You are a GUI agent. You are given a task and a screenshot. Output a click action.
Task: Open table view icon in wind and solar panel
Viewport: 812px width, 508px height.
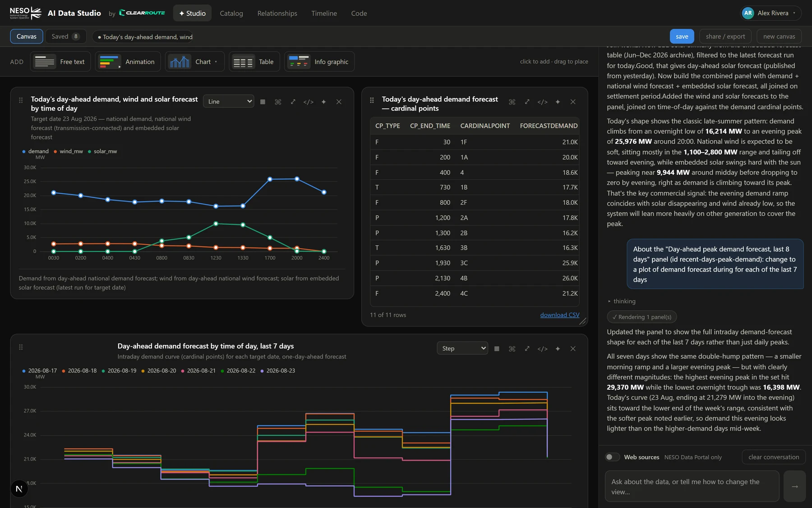point(263,102)
